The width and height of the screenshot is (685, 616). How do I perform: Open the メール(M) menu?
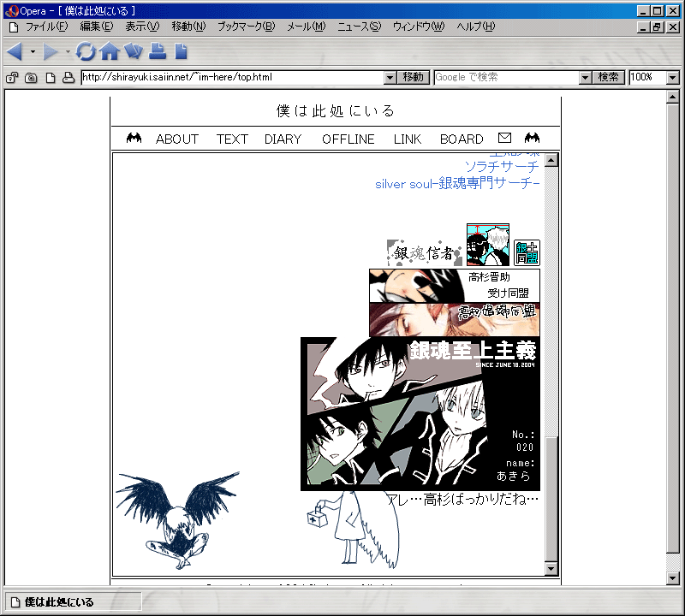[x=307, y=27]
